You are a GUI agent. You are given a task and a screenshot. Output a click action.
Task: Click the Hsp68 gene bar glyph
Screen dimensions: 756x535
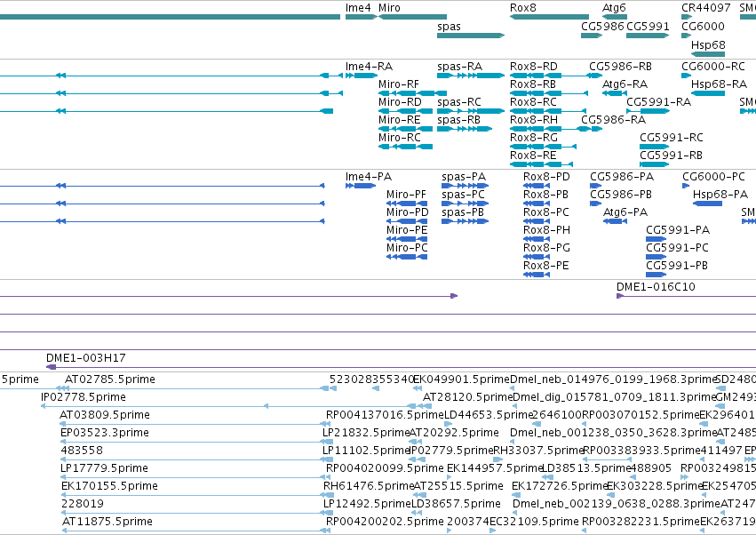[707, 54]
